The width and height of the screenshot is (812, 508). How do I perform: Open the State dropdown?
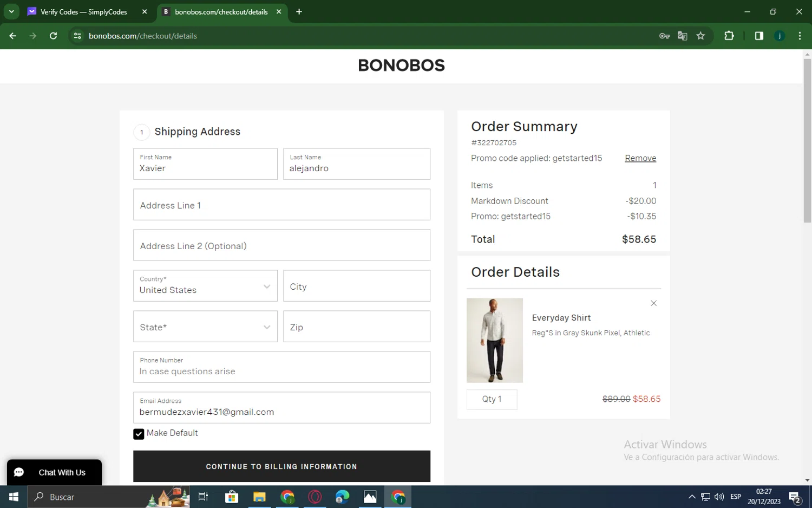coord(205,327)
